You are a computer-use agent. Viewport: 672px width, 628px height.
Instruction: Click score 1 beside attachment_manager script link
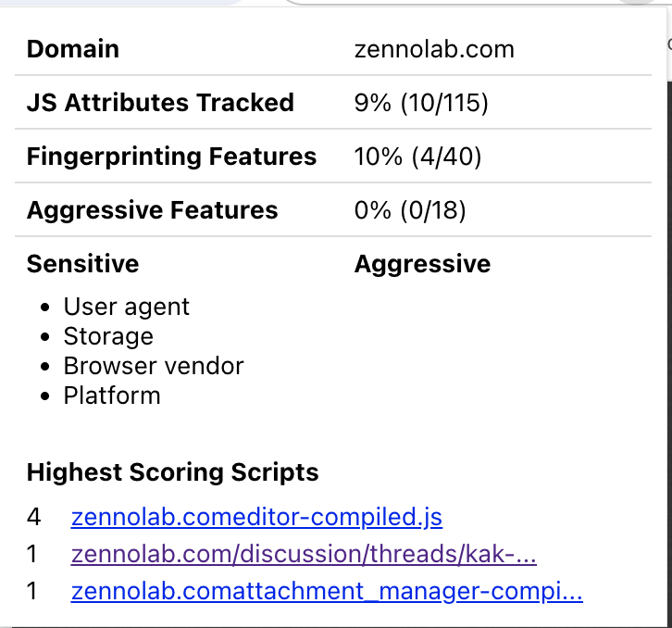click(32, 591)
